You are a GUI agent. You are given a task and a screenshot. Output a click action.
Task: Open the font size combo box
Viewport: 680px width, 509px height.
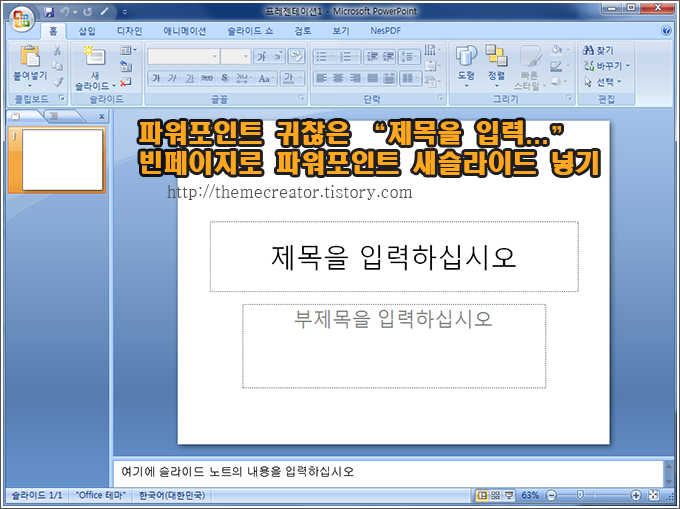235,56
